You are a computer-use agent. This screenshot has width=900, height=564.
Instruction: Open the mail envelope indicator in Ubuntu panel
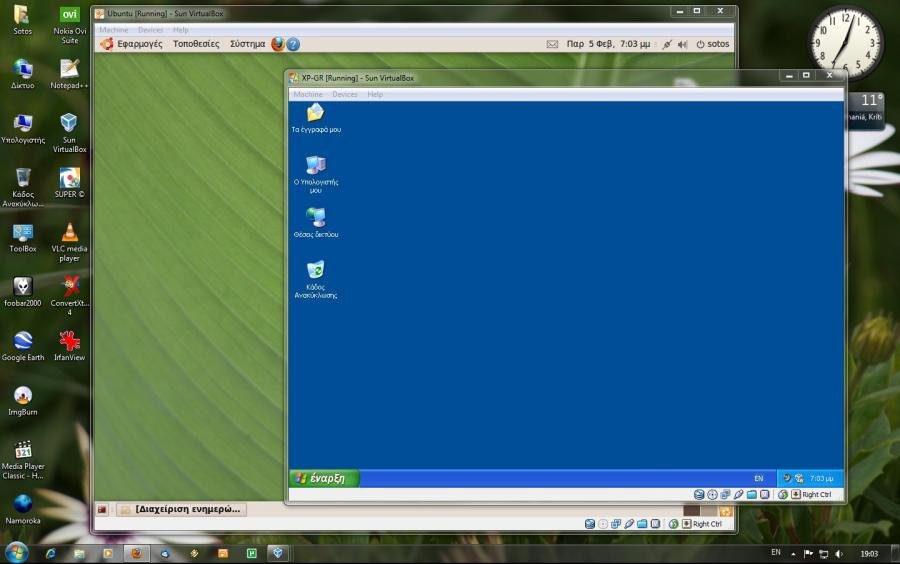click(552, 44)
